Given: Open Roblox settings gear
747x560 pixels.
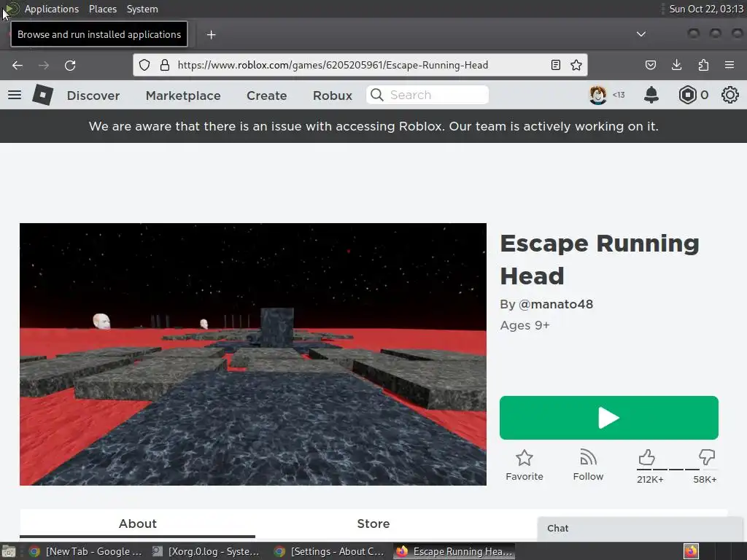Looking at the screenshot, I should pos(729,96).
